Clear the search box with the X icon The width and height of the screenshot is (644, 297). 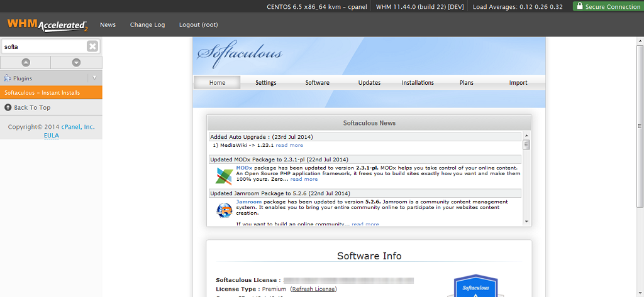tap(92, 46)
